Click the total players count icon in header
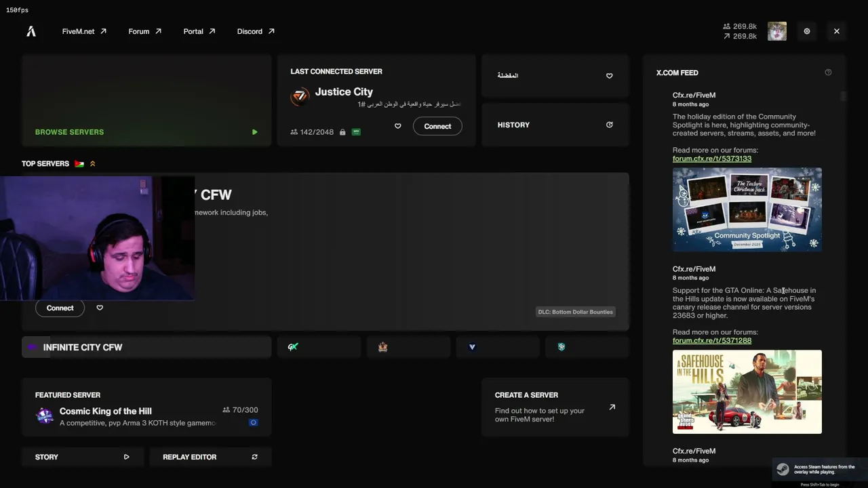Image resolution: width=868 pixels, height=488 pixels. (x=727, y=27)
